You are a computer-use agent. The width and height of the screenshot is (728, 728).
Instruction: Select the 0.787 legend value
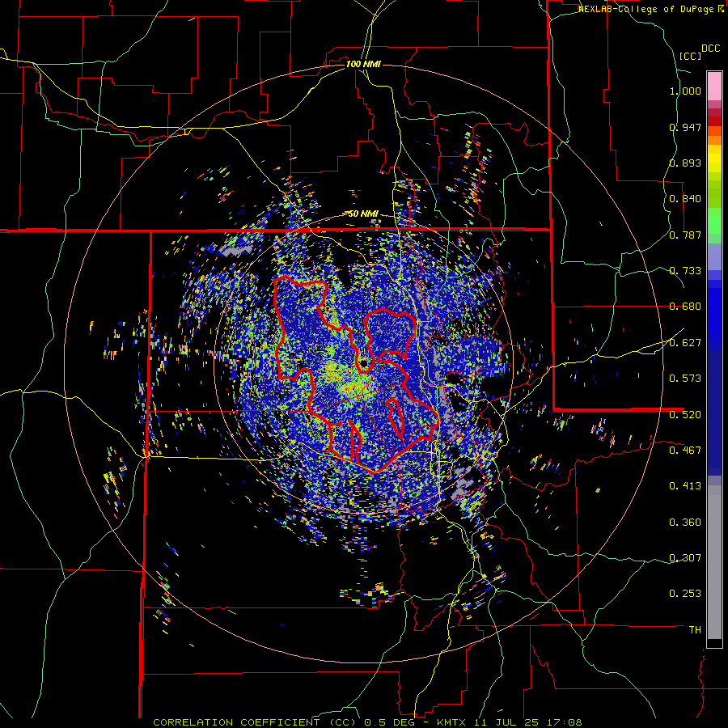tap(685, 235)
